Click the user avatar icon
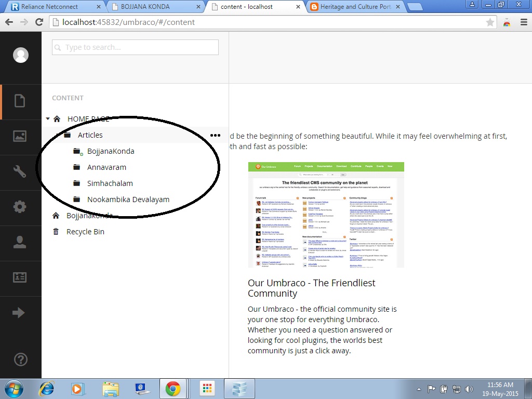 [21, 55]
